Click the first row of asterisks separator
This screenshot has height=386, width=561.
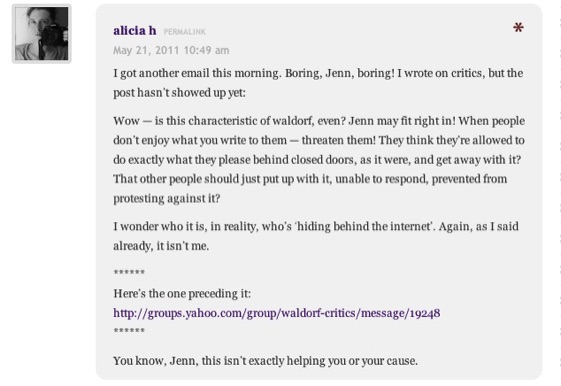pos(129,273)
